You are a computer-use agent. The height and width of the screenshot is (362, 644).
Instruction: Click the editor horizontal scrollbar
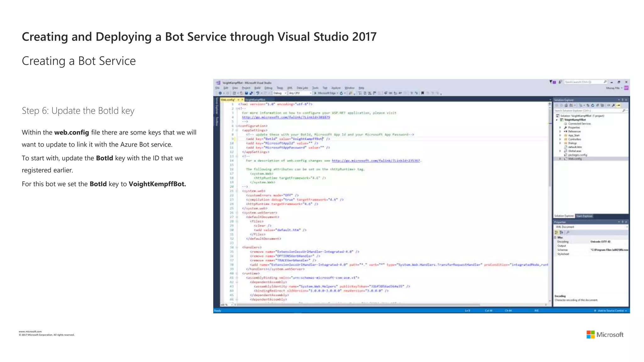358,304
